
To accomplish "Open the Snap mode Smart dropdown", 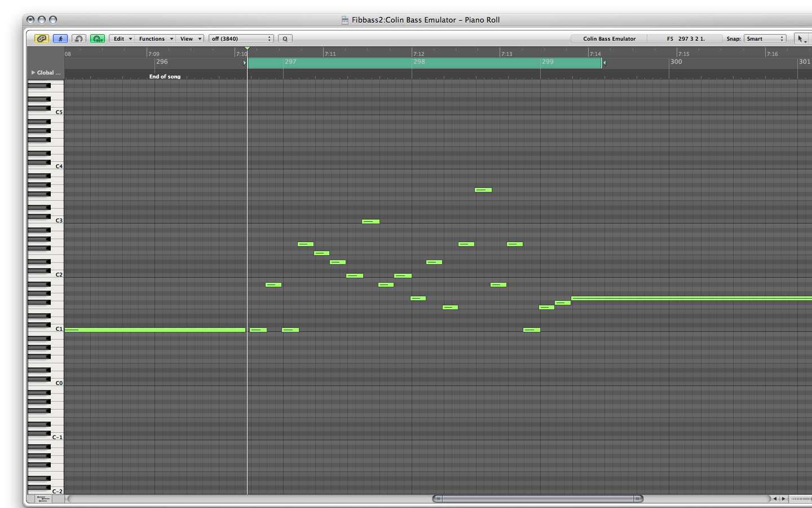I will click(765, 39).
